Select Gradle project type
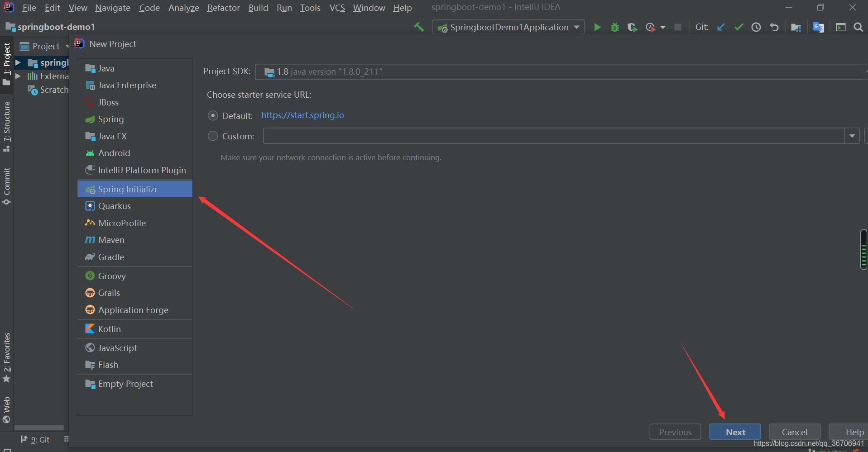 click(x=135, y=257)
